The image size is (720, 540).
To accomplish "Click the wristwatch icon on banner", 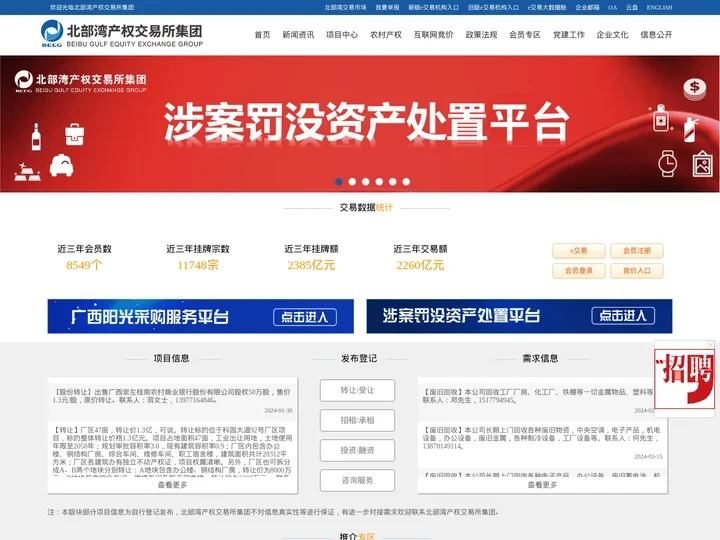I will 667,163.
